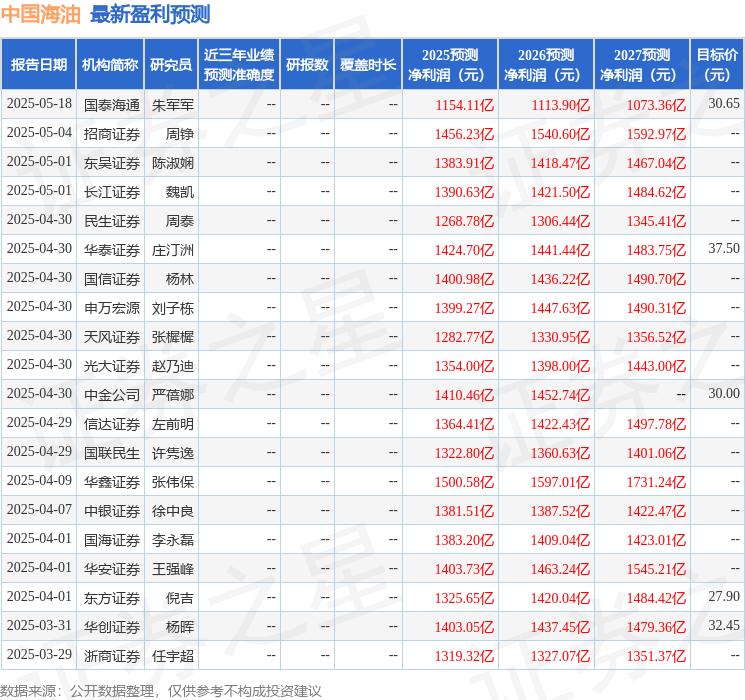Select analyst 赵乃迪

173,366
